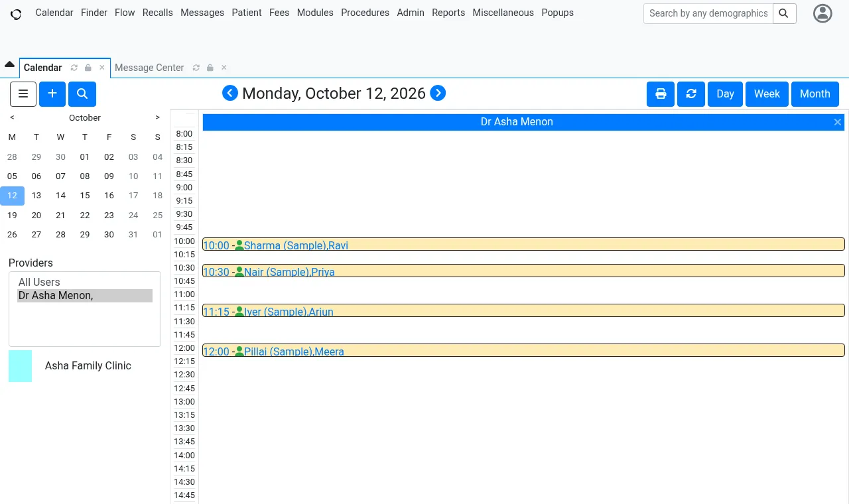Viewport: 849px width, 504px height.
Task: Add a new appointment with plus button
Action: tap(52, 94)
